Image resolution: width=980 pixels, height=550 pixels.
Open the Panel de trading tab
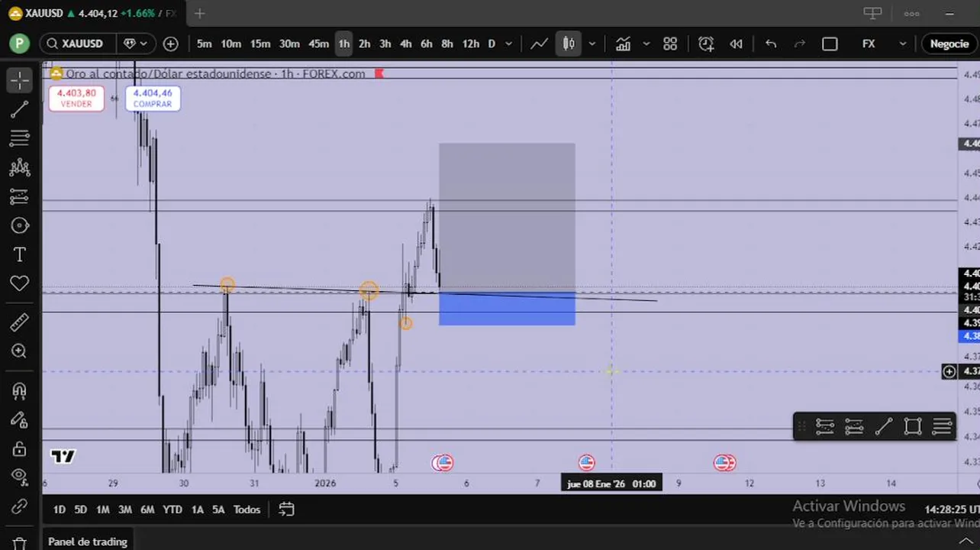pyautogui.click(x=88, y=542)
